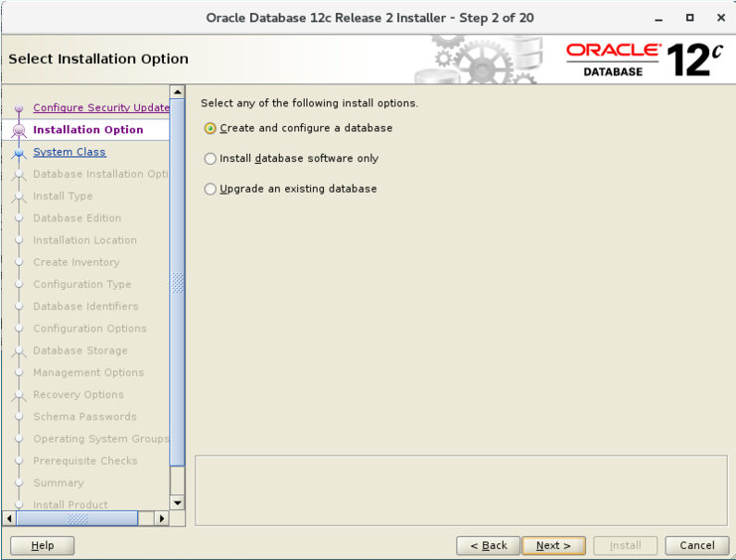Click the horizontal scrollbar thumb under step list

click(77, 518)
